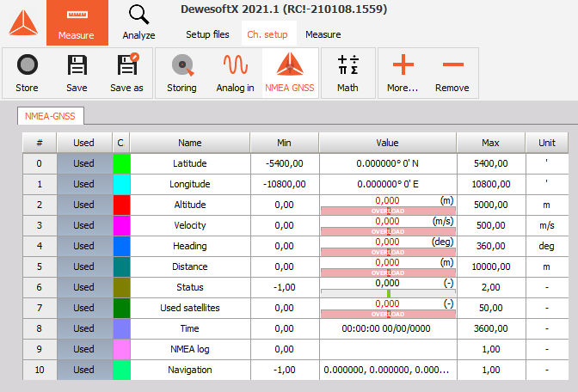
Task: Toggle Used button for NMEA log
Action: pos(84,349)
